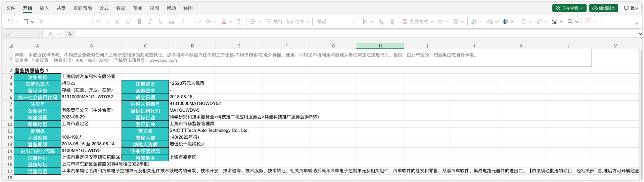Screen dimensions: 644x182
Task: Click the currency format $€ icon
Action: pos(365,22)
